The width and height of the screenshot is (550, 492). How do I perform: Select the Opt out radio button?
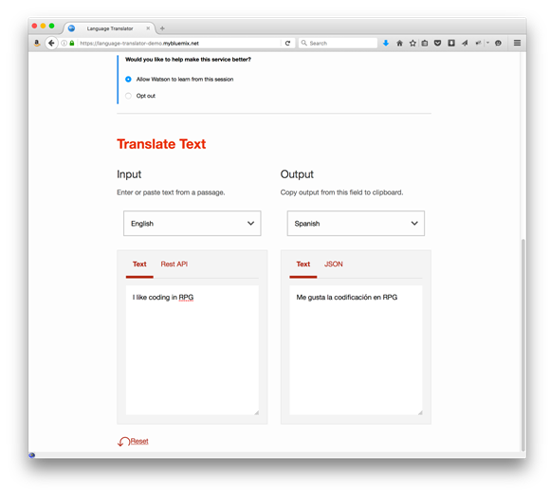(x=128, y=96)
